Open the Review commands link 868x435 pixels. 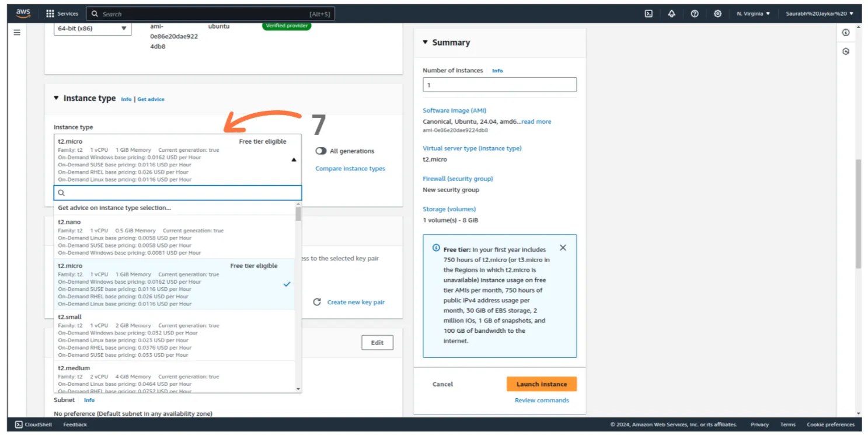[x=542, y=400]
